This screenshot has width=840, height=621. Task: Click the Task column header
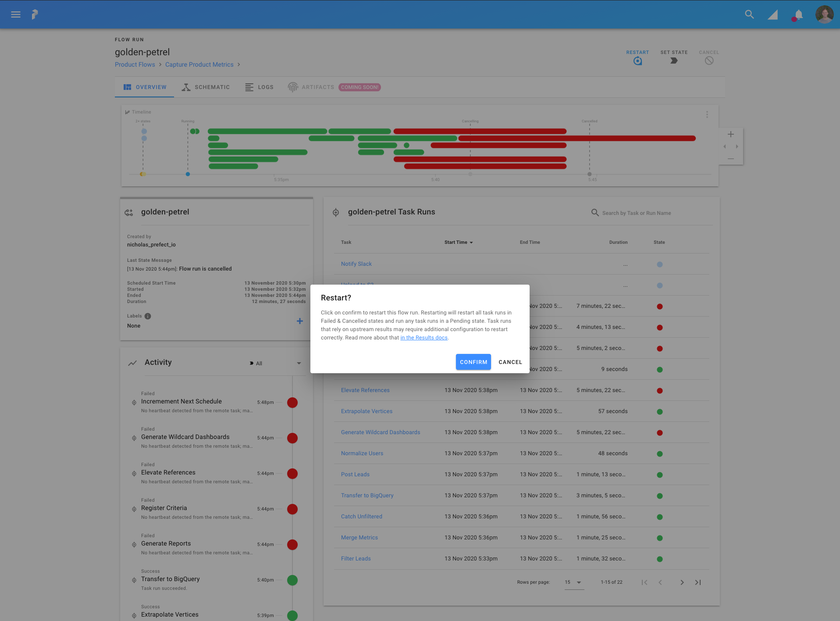pos(346,242)
